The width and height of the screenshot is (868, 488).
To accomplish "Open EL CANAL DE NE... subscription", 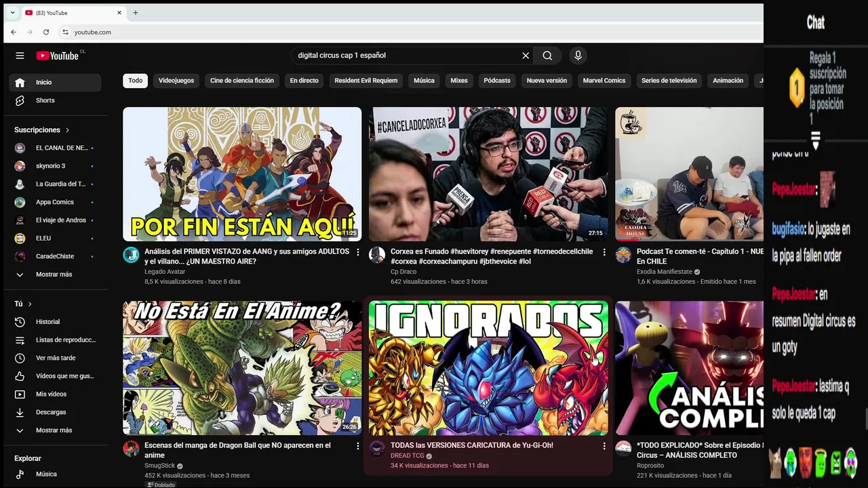I will [x=55, y=148].
